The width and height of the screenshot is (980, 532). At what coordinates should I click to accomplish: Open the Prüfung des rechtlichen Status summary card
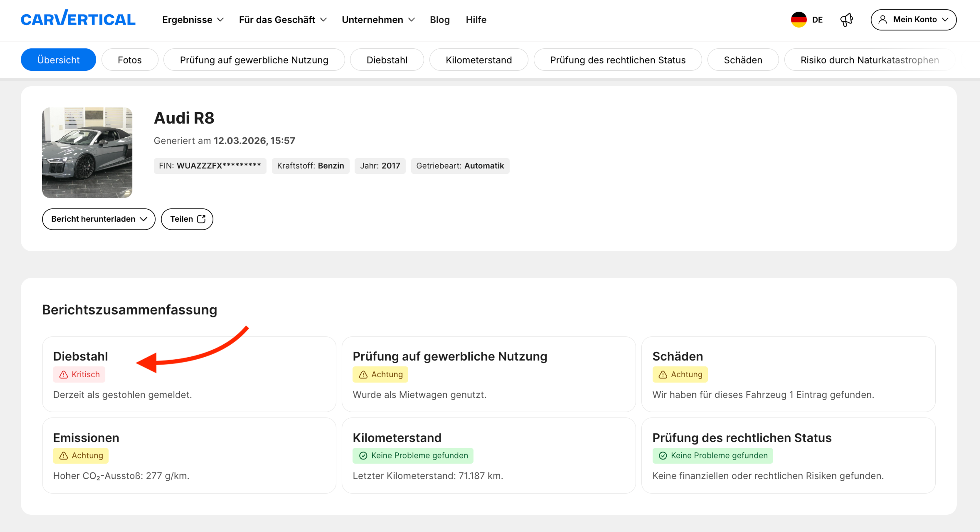pos(788,455)
